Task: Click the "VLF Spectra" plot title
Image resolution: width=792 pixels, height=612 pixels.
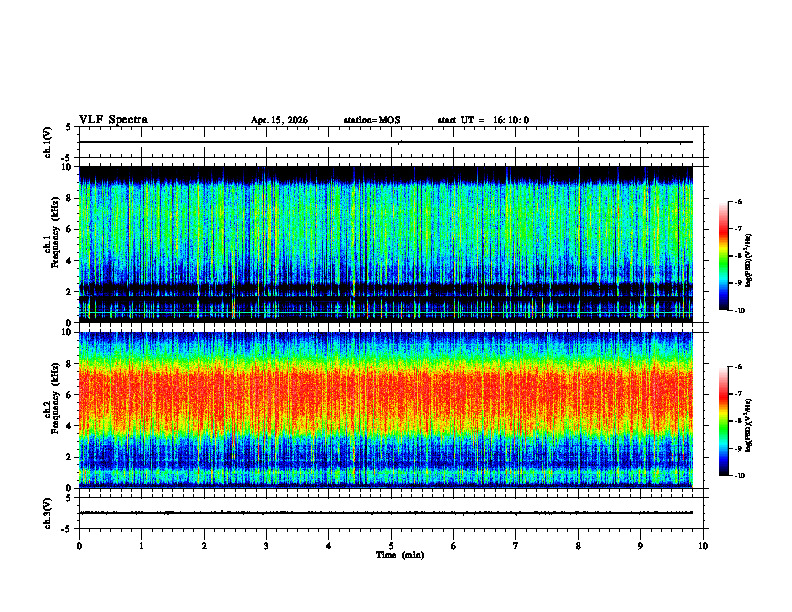Action: (x=113, y=120)
